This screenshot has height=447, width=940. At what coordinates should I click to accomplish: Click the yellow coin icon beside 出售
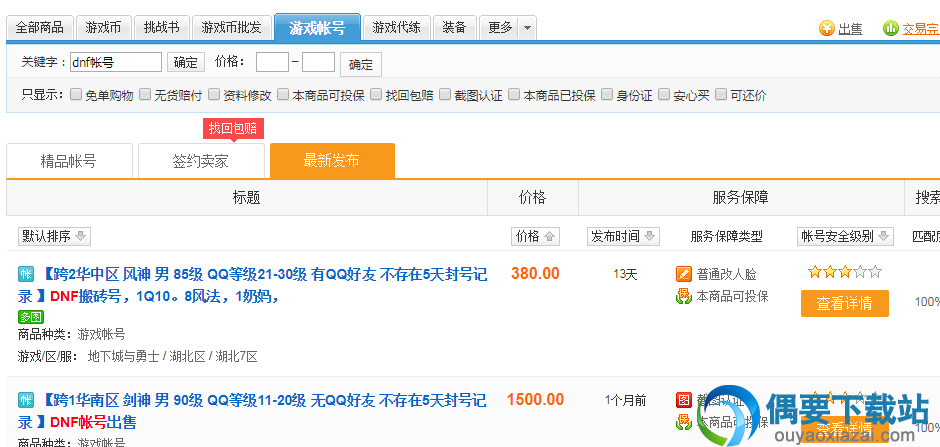(827, 28)
